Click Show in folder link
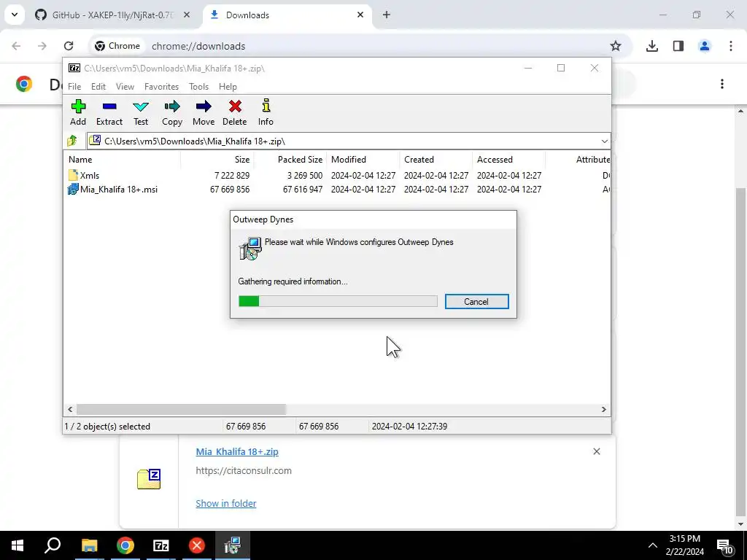747x560 pixels. pyautogui.click(x=226, y=503)
